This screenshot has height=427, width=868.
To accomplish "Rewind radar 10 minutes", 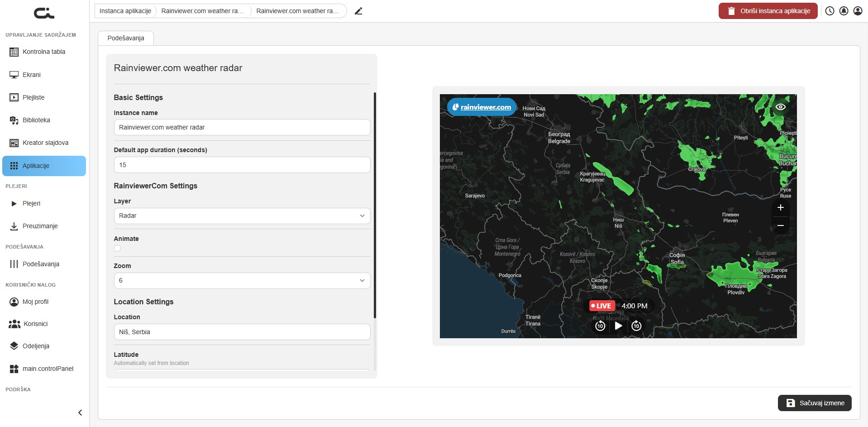I will (x=600, y=326).
